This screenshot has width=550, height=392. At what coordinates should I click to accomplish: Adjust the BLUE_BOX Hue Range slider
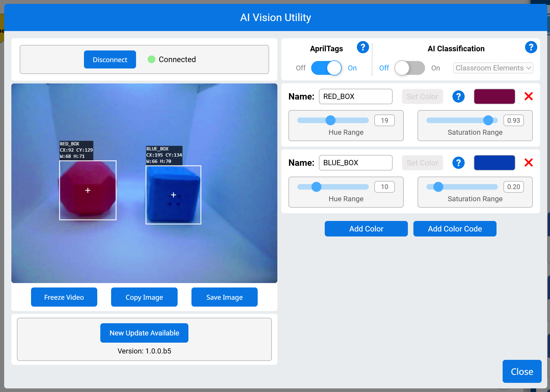[x=316, y=187]
